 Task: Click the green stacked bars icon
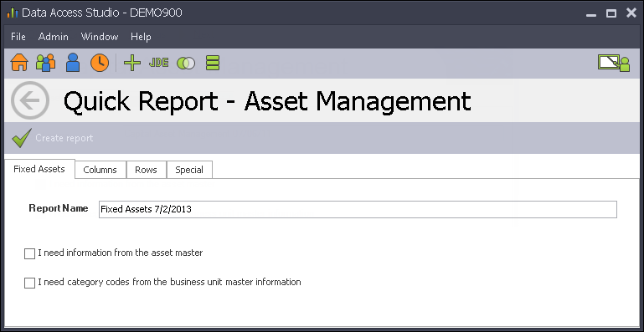(213, 63)
